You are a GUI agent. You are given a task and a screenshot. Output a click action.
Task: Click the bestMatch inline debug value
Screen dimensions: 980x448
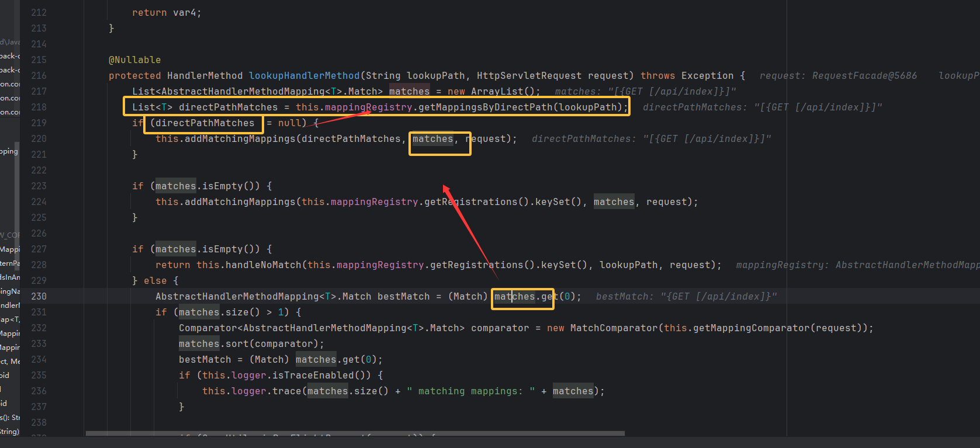(x=686, y=296)
